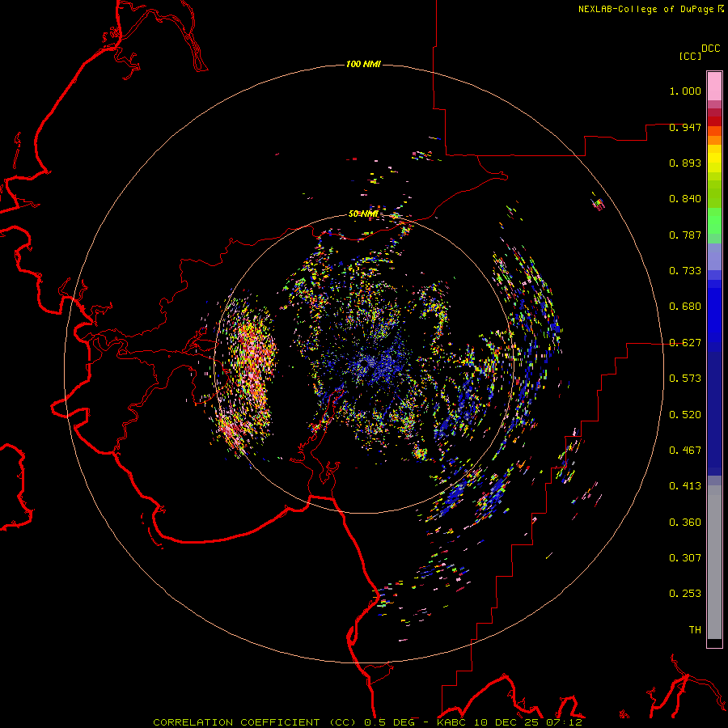
Task: Click the 0.627 scale value
Action: (685, 343)
